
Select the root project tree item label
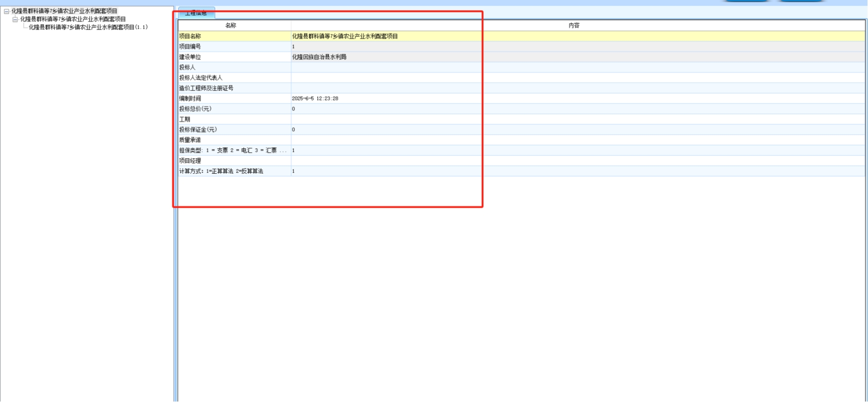[64, 11]
